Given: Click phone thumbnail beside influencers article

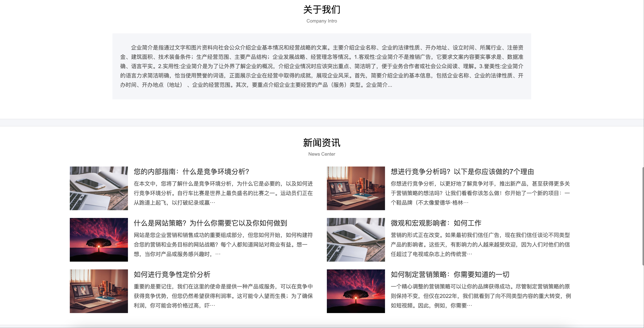Looking at the screenshot, I should click(356, 240).
